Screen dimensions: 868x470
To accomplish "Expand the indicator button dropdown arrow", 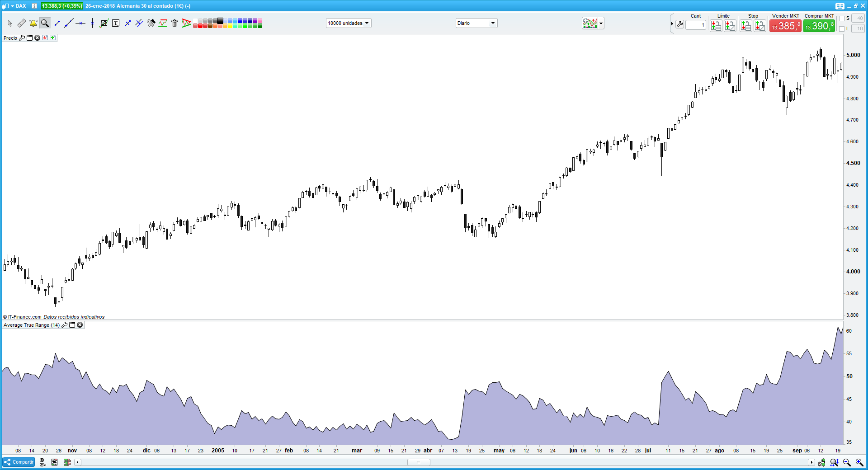I will tap(601, 23).
